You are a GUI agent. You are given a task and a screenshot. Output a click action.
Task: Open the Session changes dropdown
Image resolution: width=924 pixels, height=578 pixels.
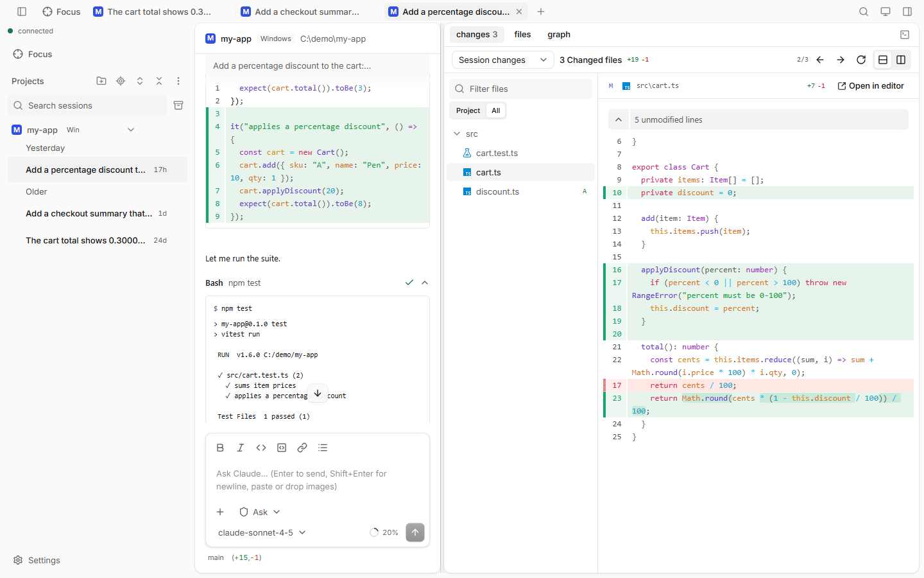pos(502,60)
